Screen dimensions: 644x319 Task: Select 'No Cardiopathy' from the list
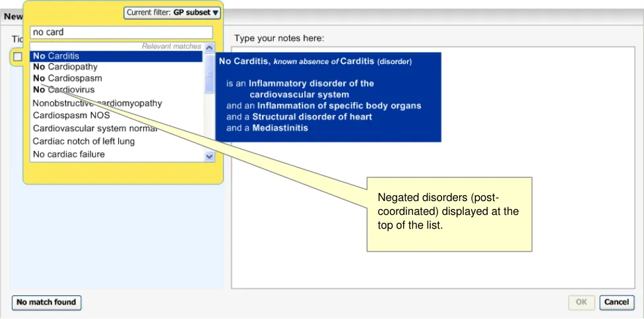(x=65, y=67)
